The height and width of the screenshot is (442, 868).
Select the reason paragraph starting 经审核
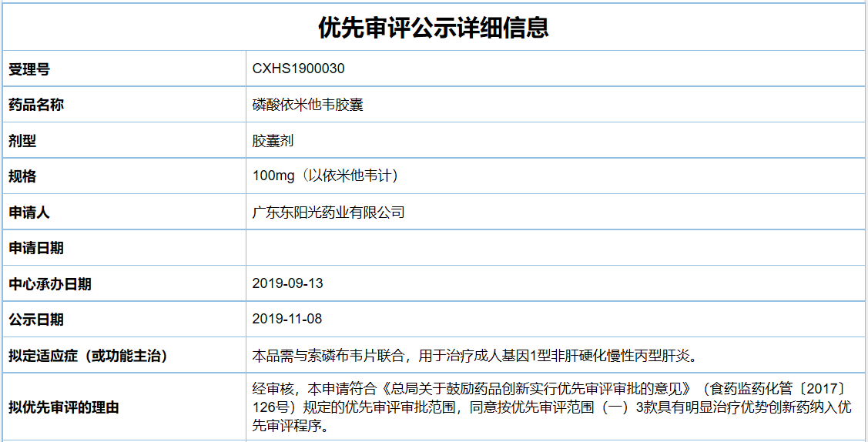(x=551, y=407)
